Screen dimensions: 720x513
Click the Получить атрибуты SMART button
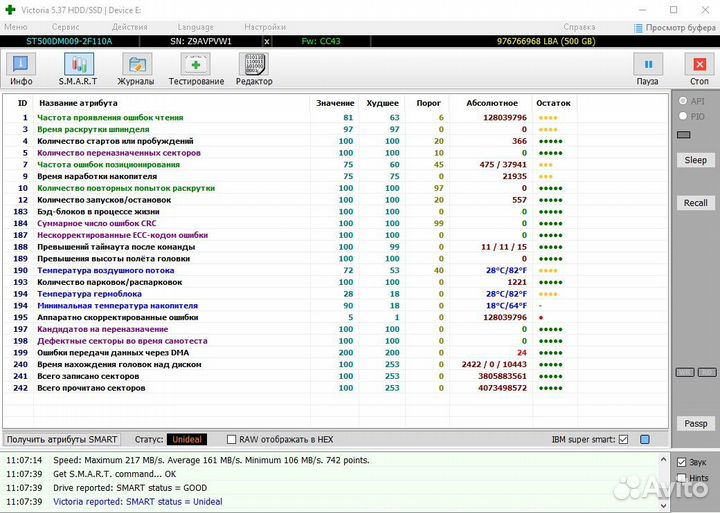tap(62, 439)
